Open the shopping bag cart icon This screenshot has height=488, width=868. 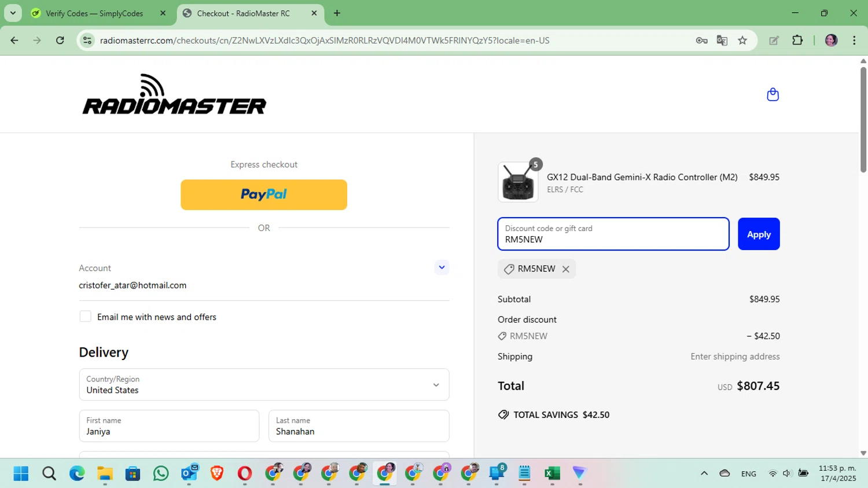click(773, 94)
